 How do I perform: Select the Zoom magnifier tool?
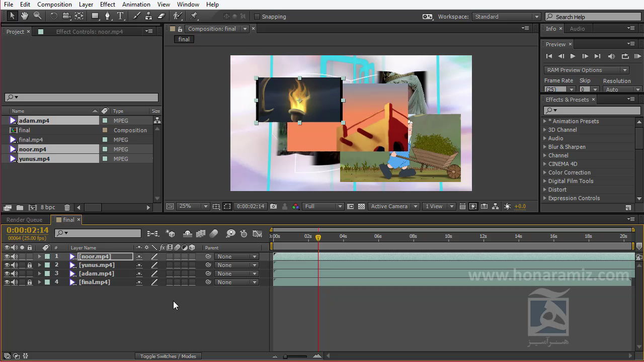[x=37, y=16]
